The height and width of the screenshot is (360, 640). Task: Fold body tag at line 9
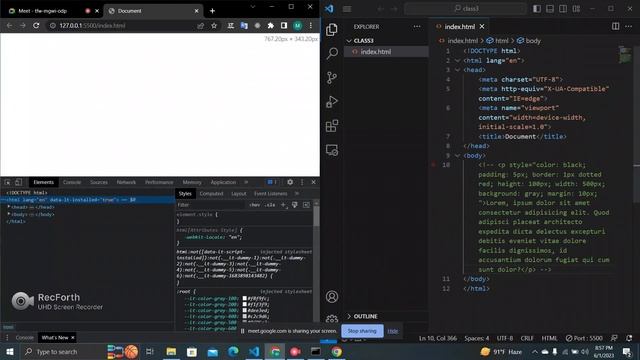point(458,156)
